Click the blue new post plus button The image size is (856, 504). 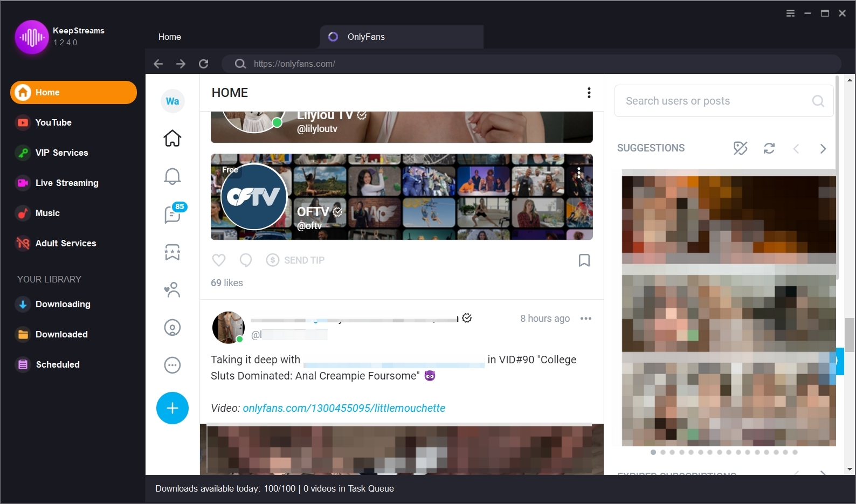tap(172, 408)
